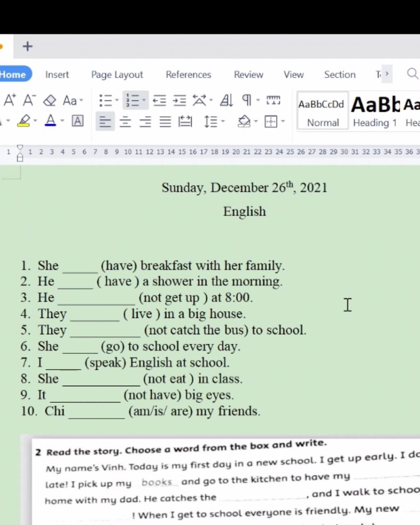Apply the font color A button
Screen dimensions: 420x525
coord(50,121)
